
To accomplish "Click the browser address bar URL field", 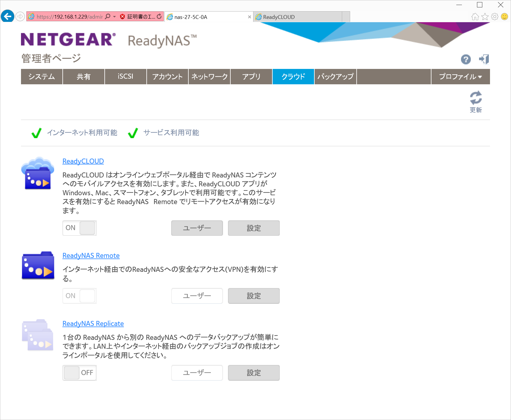I will click(69, 17).
